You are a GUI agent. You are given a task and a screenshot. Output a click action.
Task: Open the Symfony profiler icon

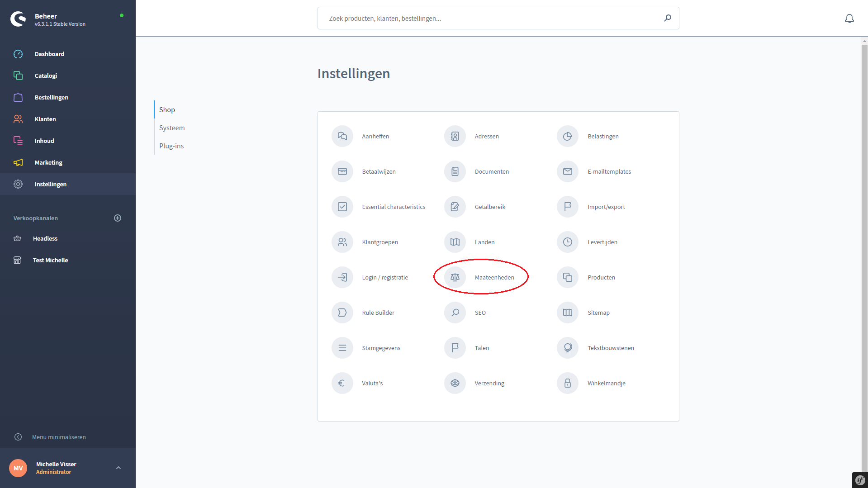click(859, 480)
